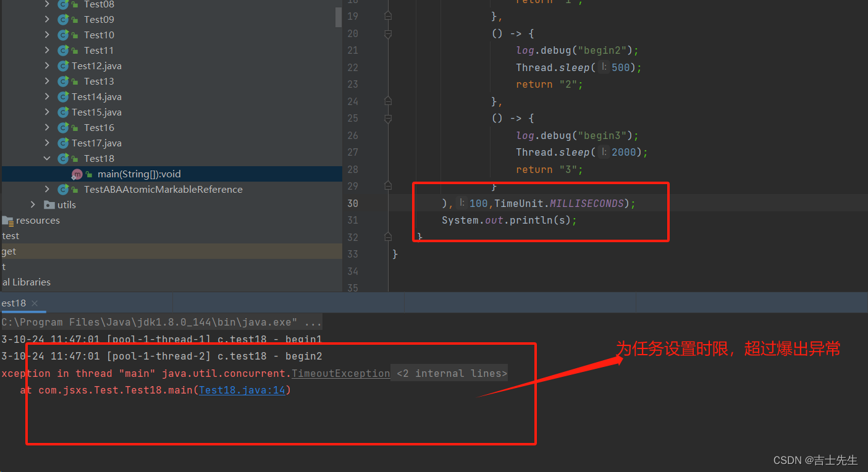Click the fold marker at line 25
Image resolution: width=868 pixels, height=472 pixels.
click(x=388, y=118)
